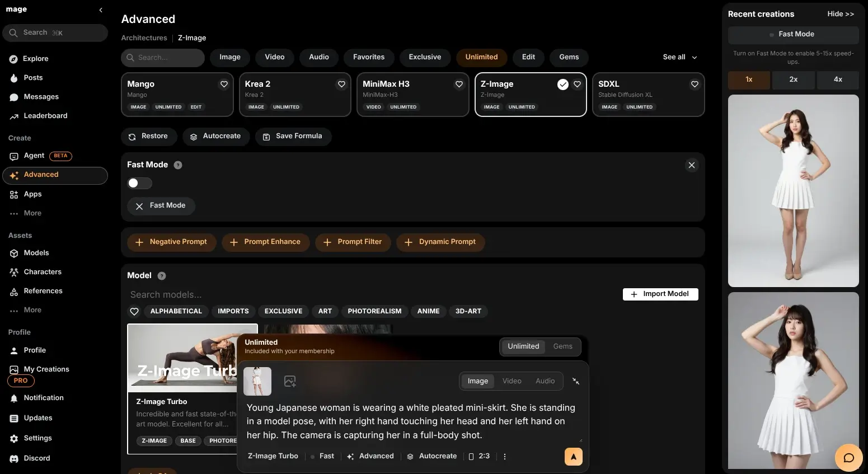Filter models by PHOTOREALISM category
This screenshot has width=868, height=474.
(x=374, y=312)
